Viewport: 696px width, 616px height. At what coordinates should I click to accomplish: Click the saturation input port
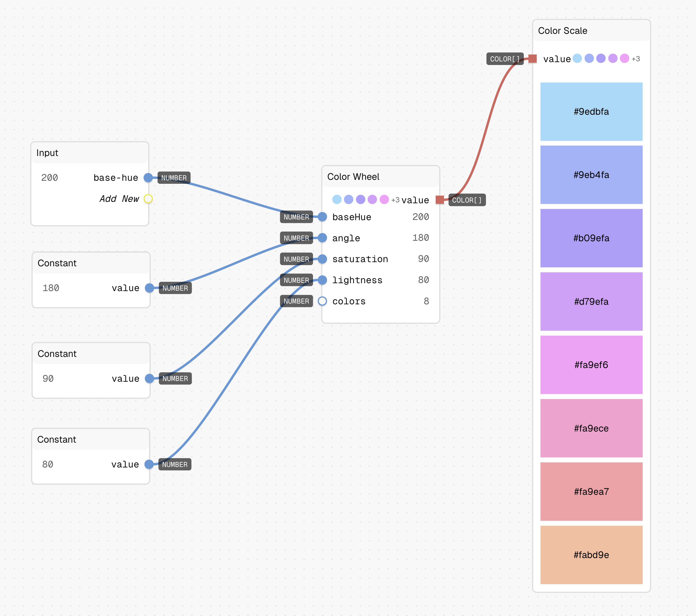(x=322, y=259)
